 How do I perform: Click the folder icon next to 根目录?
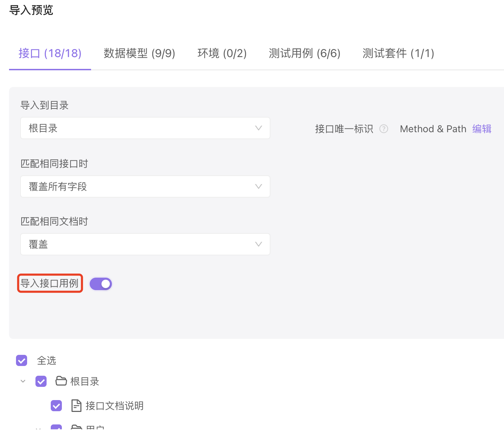click(61, 381)
